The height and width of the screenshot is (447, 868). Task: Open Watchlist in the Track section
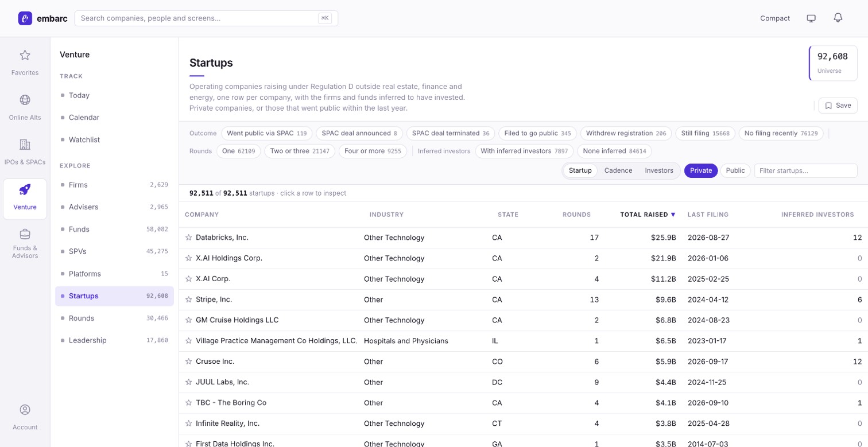pos(114,139)
